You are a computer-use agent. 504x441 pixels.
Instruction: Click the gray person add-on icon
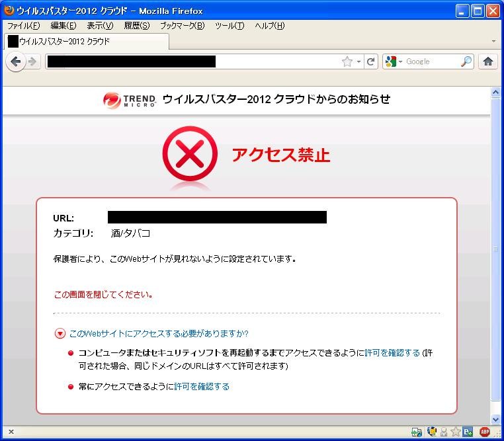click(x=444, y=432)
